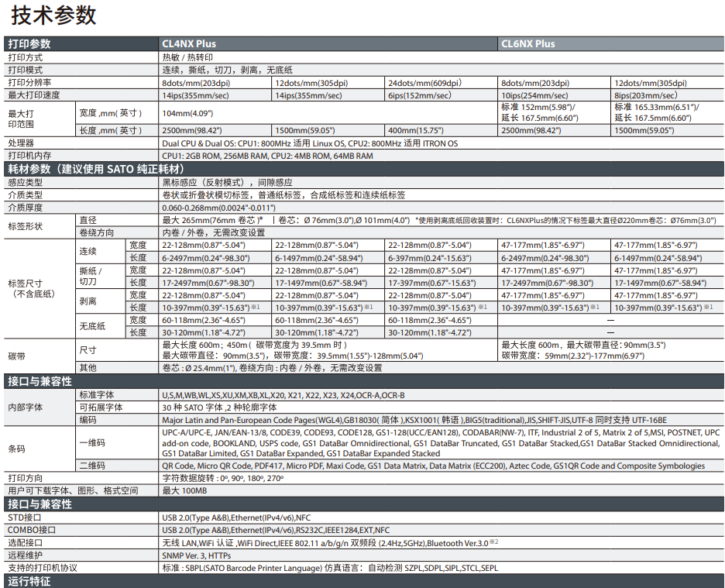Select the 二维码 barcode row label
725x588 pixels.
(x=91, y=466)
